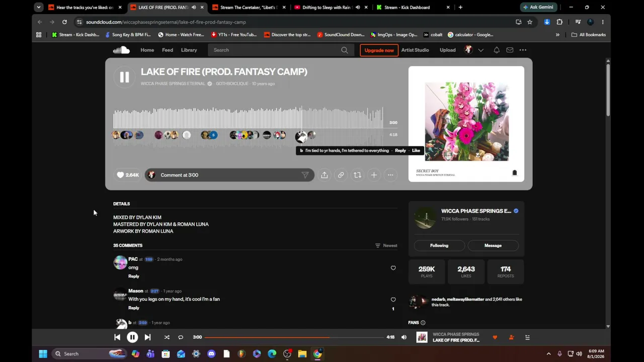
Task: Like the track showing 2.64K likes
Action: (x=128, y=175)
